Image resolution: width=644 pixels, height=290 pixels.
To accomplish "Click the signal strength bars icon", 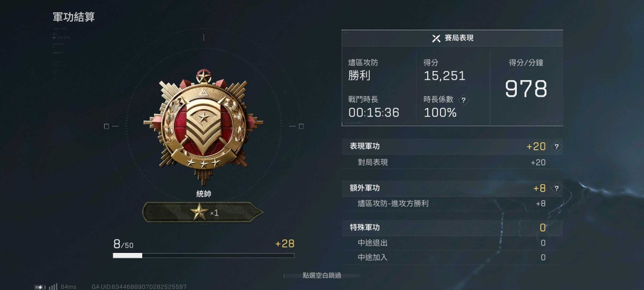I will pos(53,287).
